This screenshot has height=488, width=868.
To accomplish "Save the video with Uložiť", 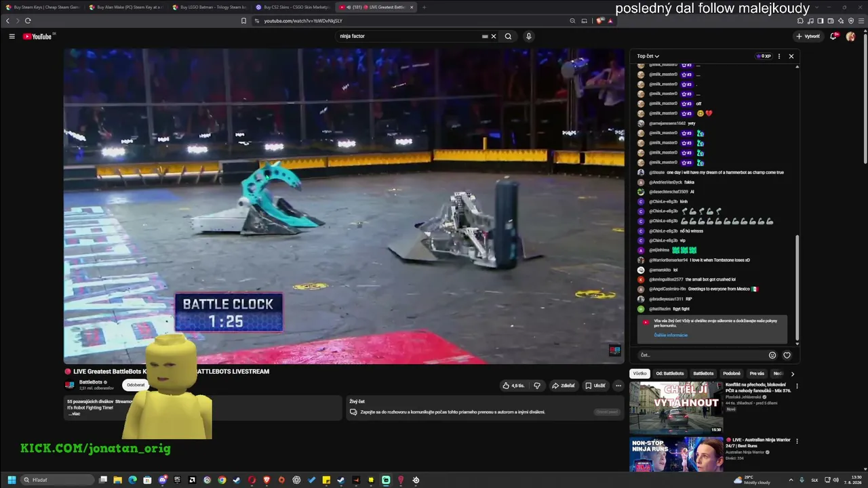I will click(x=595, y=386).
